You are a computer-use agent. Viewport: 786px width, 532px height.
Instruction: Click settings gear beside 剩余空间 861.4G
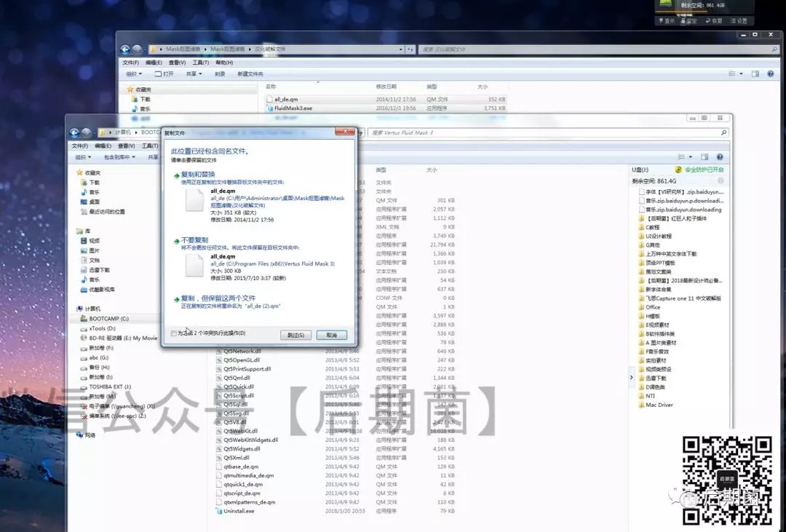pos(720,181)
